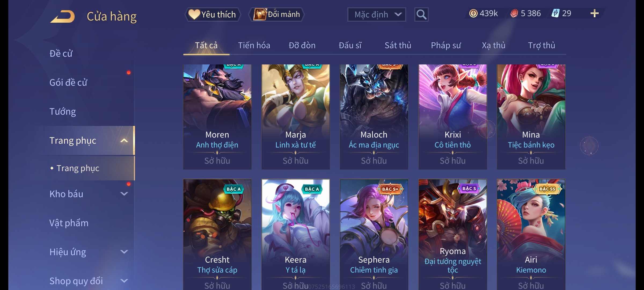Expand the Shop quy đổi section

[124, 281]
